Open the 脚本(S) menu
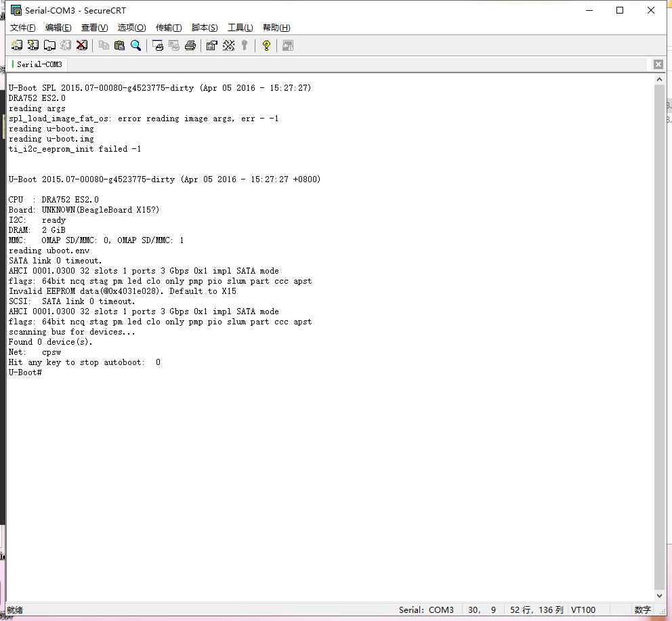 point(205,28)
